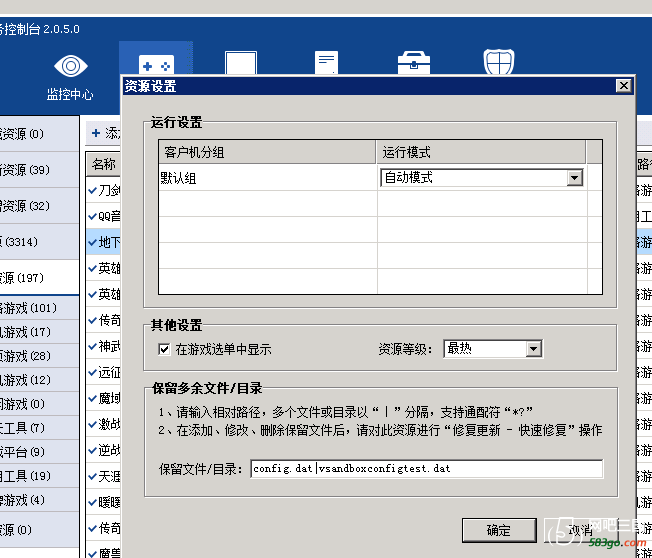Click the 确定 button
The image size is (652, 558).
pyautogui.click(x=498, y=530)
